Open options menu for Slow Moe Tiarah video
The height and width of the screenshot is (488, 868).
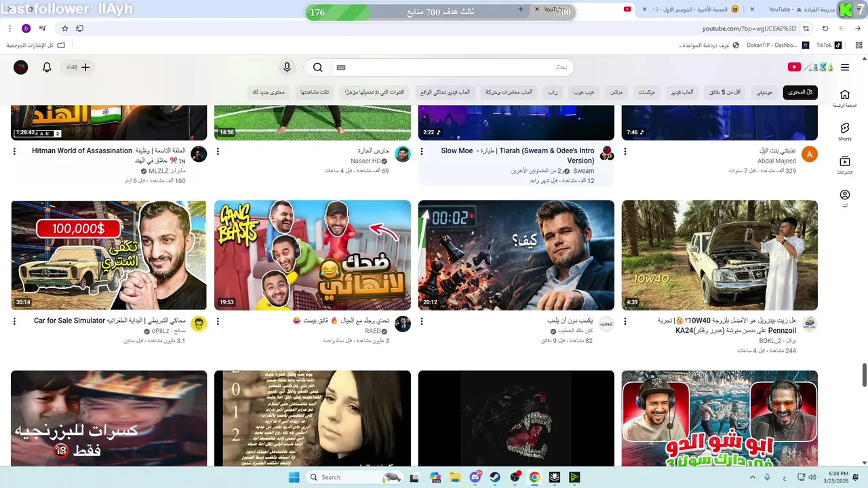(x=422, y=152)
